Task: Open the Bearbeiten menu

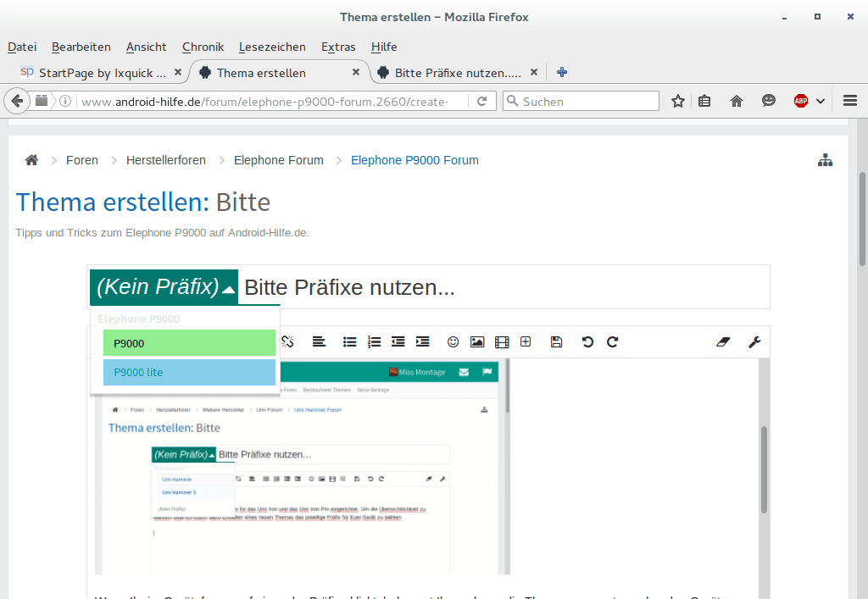Action: point(81,47)
